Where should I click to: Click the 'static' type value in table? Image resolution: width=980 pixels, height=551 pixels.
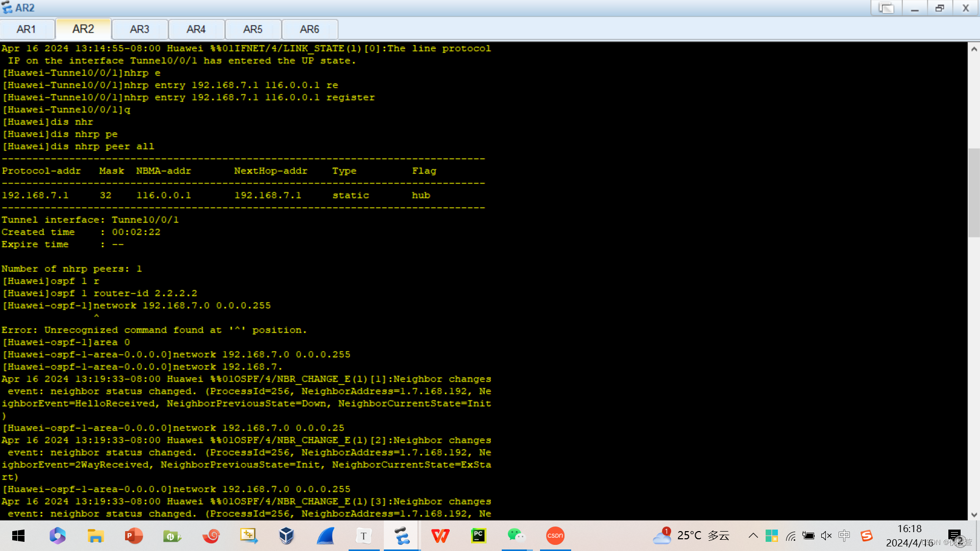pyautogui.click(x=351, y=195)
